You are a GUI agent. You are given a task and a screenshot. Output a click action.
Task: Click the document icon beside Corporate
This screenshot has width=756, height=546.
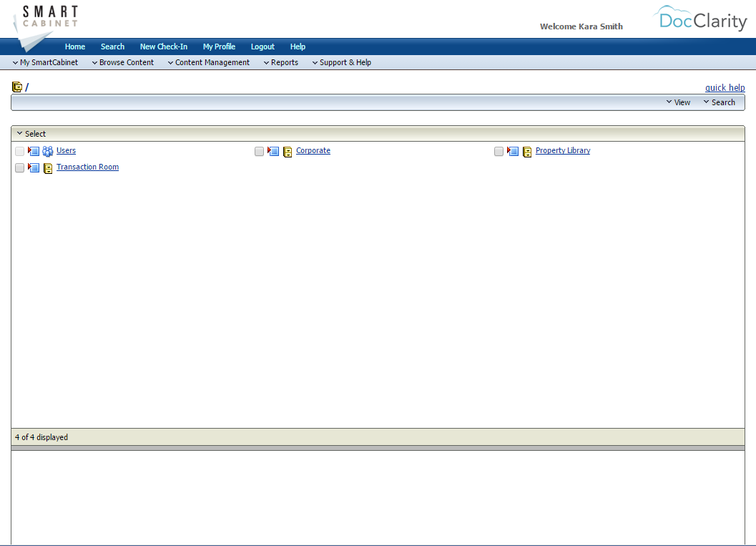(288, 151)
